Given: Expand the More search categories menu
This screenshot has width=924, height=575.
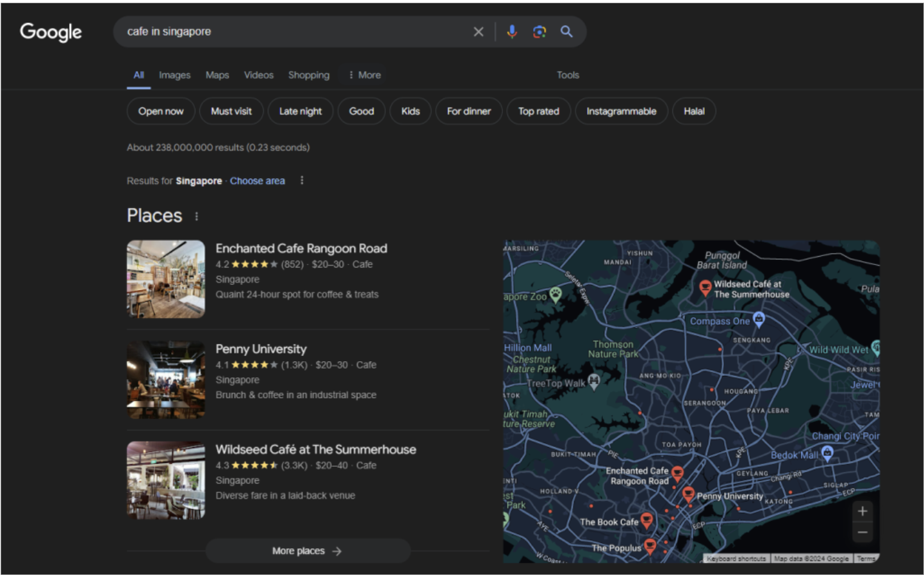Looking at the screenshot, I should 364,75.
